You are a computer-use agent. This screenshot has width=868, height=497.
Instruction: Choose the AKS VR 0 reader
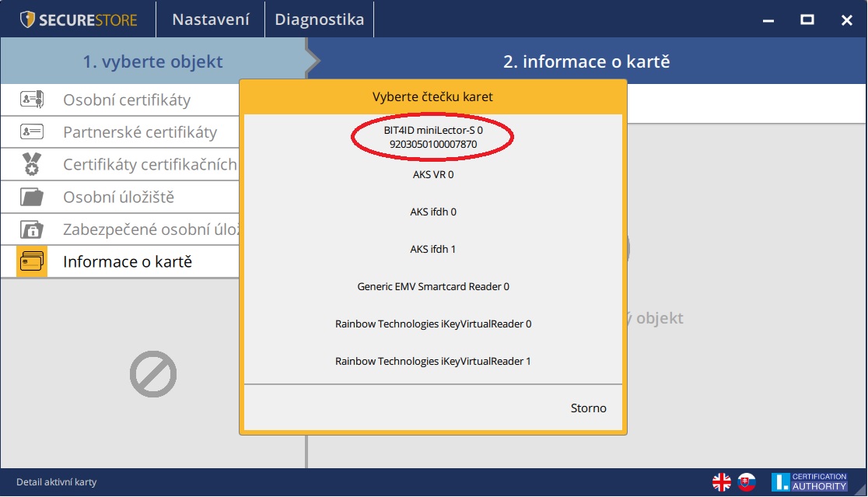433,175
